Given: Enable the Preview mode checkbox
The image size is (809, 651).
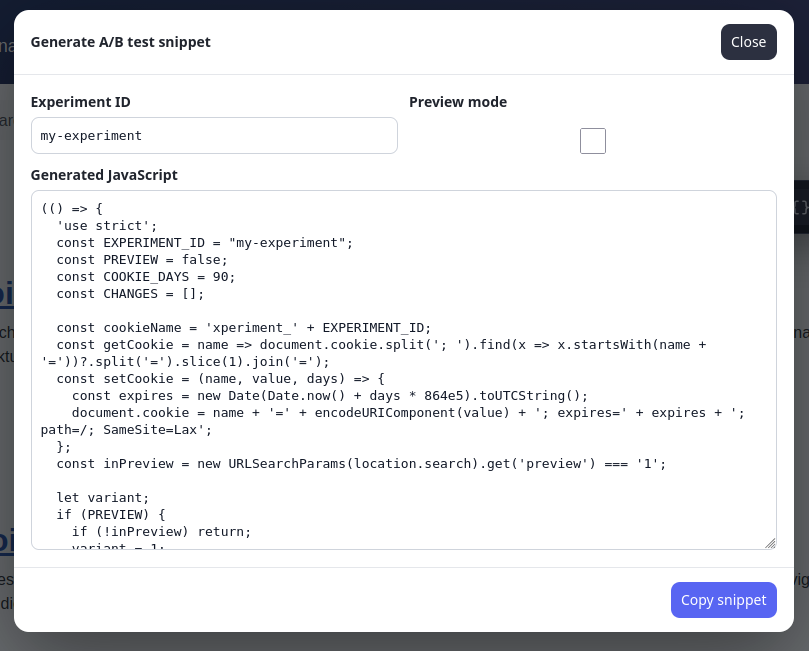Looking at the screenshot, I should [592, 141].
